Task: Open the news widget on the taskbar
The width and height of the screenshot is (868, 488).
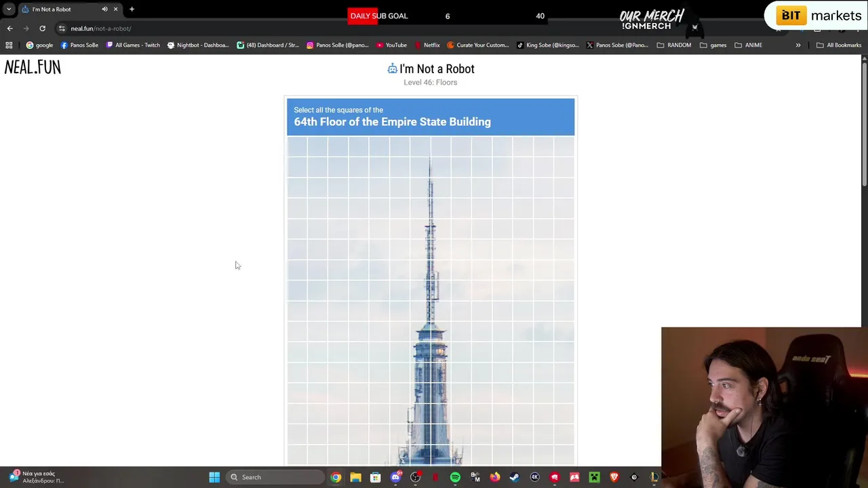Action: [x=37, y=477]
